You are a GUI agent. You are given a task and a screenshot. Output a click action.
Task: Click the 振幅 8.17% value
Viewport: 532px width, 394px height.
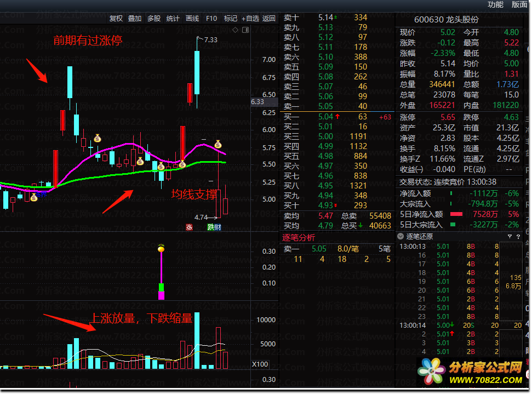point(444,74)
